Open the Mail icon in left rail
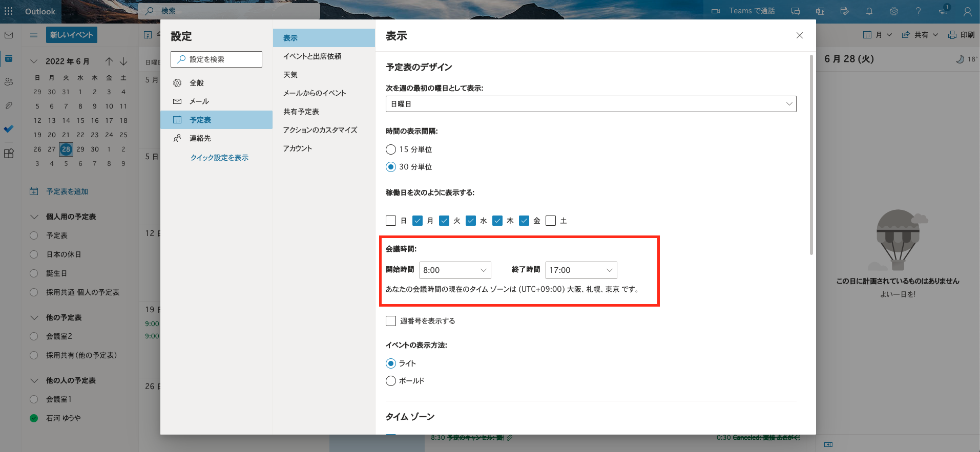This screenshot has height=452, width=980. [9, 35]
